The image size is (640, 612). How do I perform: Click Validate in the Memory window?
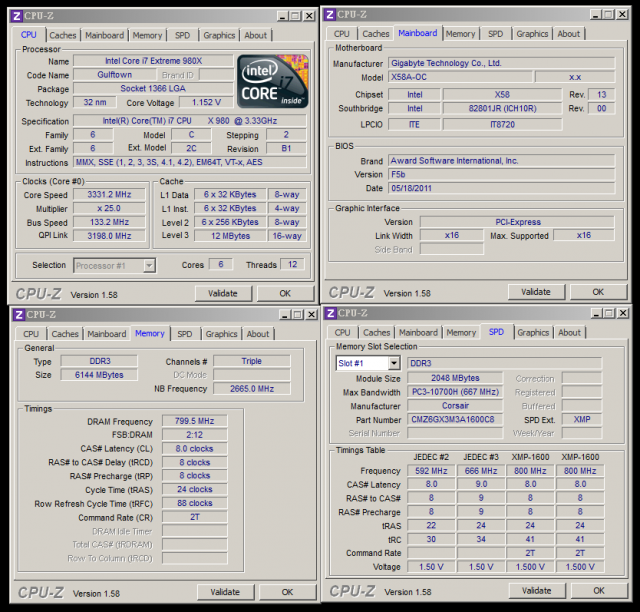[x=225, y=592]
